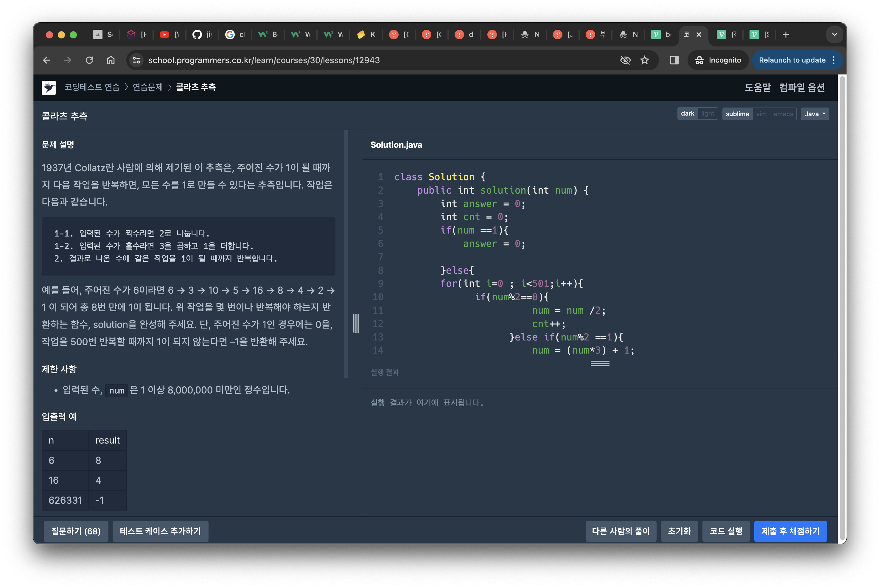Image resolution: width=880 pixels, height=588 pixels.
Task: Select vim keybinding mode
Action: point(761,114)
